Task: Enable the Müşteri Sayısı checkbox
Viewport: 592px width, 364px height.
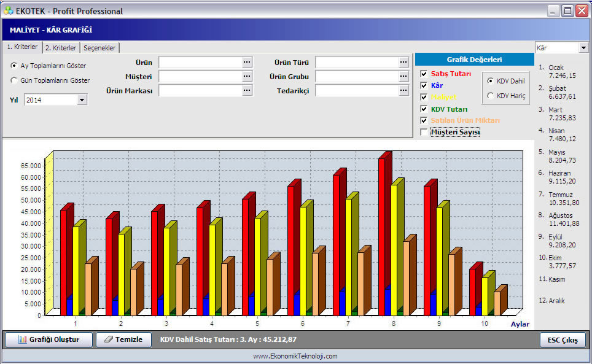Action: tap(424, 132)
